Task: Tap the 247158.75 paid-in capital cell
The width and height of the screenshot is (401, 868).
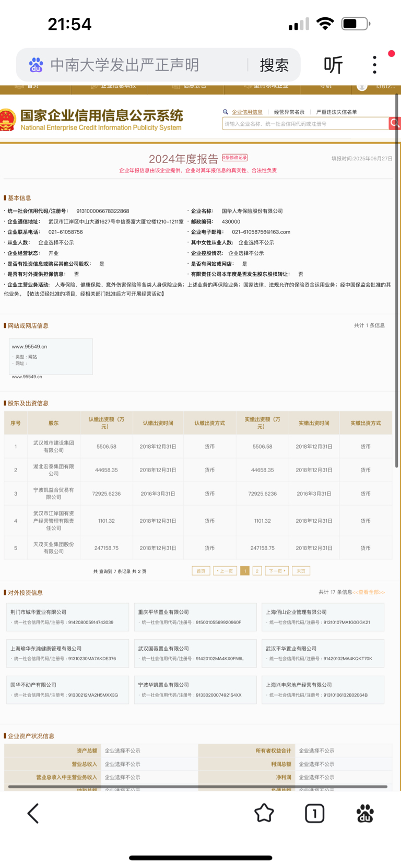Action: [x=262, y=548]
